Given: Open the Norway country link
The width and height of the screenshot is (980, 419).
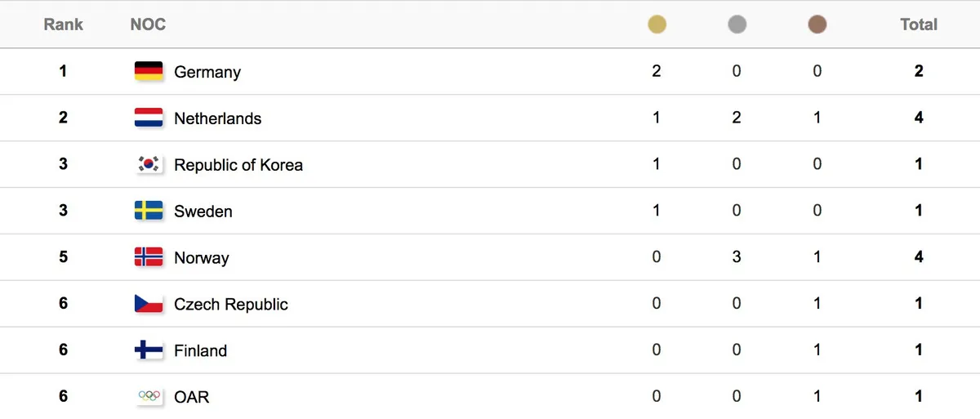Looking at the screenshot, I should click(202, 258).
